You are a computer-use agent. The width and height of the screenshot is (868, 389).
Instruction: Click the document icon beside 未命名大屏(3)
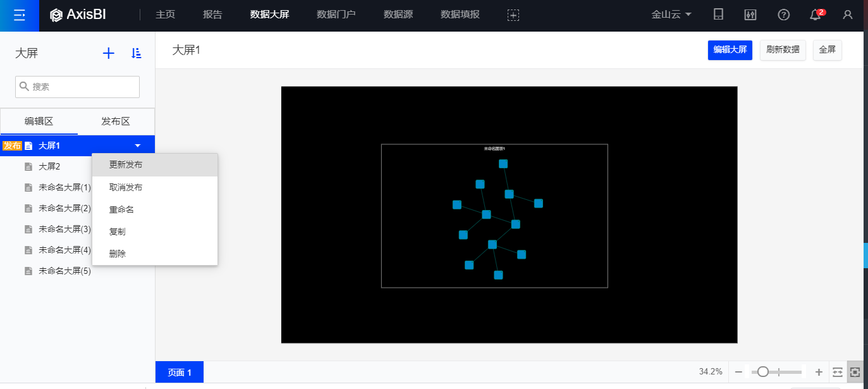(x=28, y=229)
